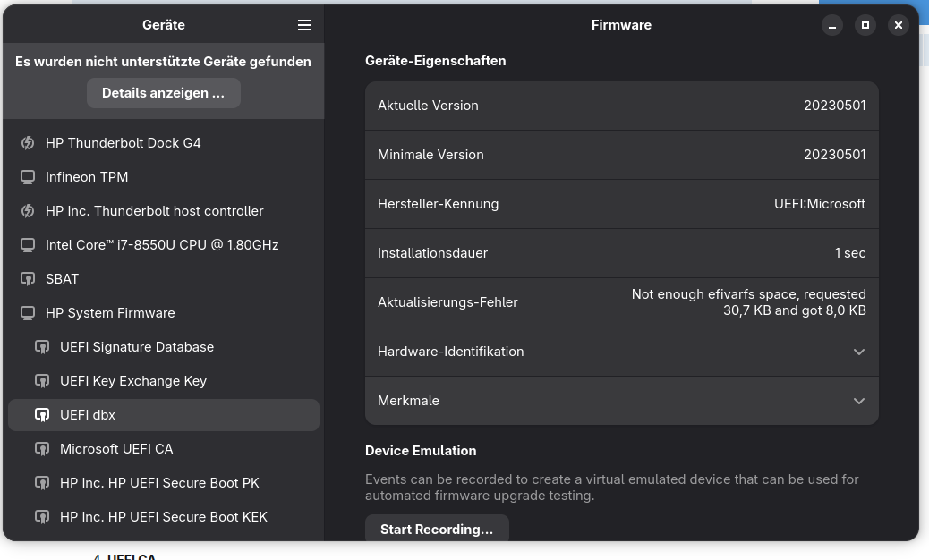Click the HP Thunderbolt Dock G4 icon
Image resolution: width=929 pixels, height=560 pixels.
[x=28, y=143]
